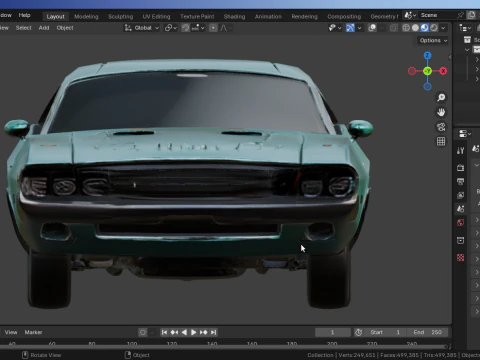Viewport: 480px width, 360px height.
Task: Open the Render properties tab
Action: click(x=461, y=168)
